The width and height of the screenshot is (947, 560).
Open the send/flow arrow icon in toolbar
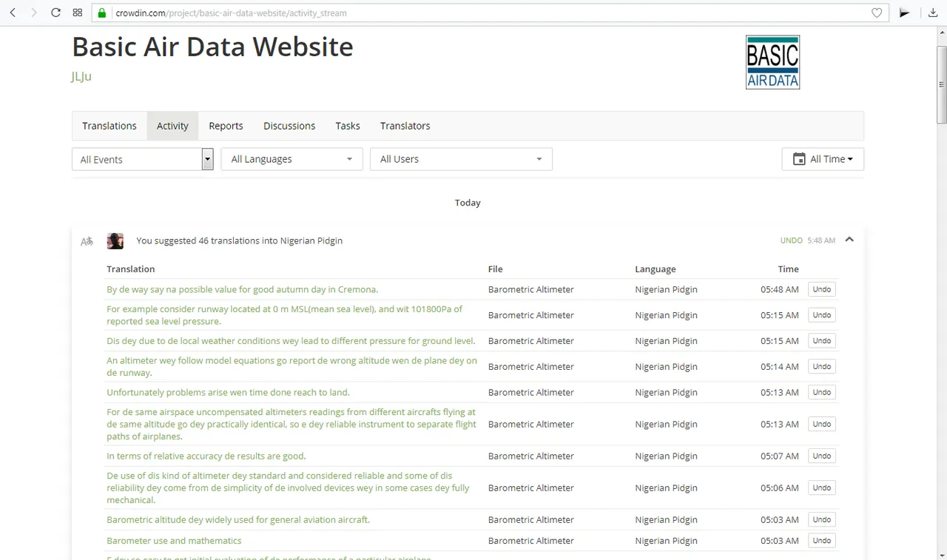coord(904,13)
